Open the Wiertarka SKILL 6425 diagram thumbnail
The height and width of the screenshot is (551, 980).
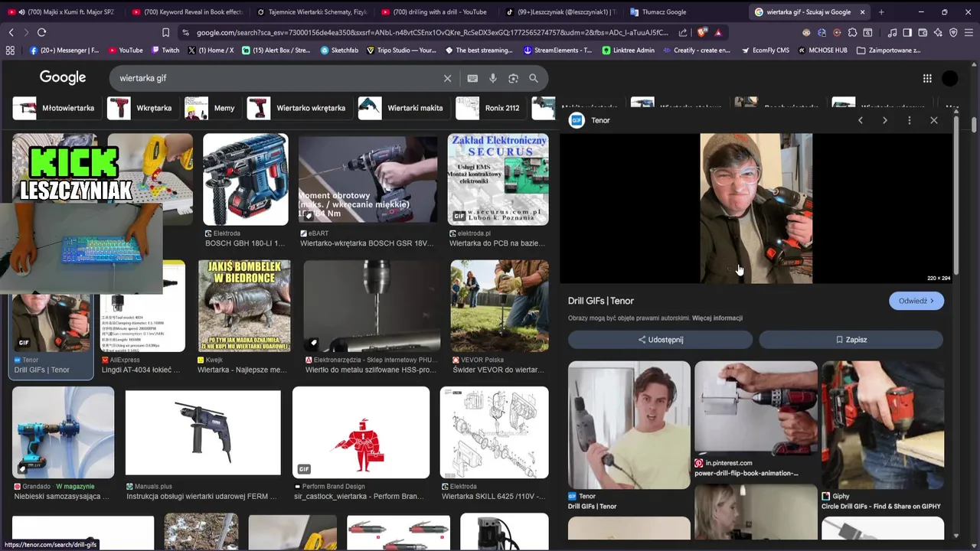coord(494,432)
